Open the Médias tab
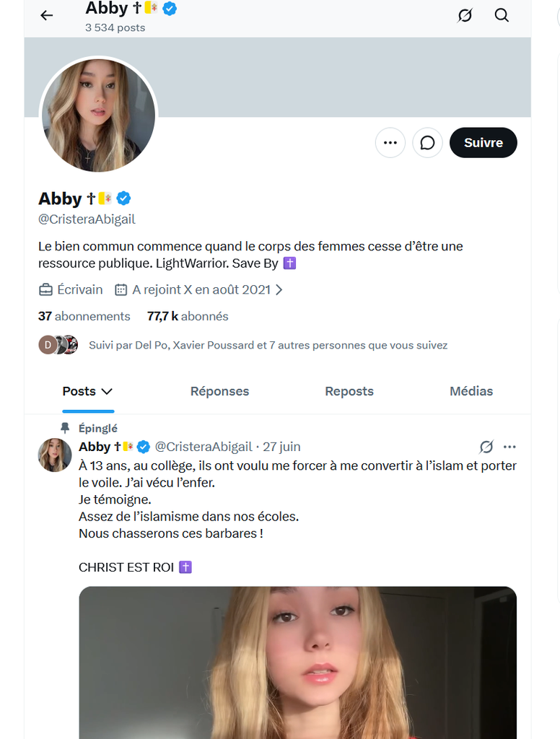 471,391
